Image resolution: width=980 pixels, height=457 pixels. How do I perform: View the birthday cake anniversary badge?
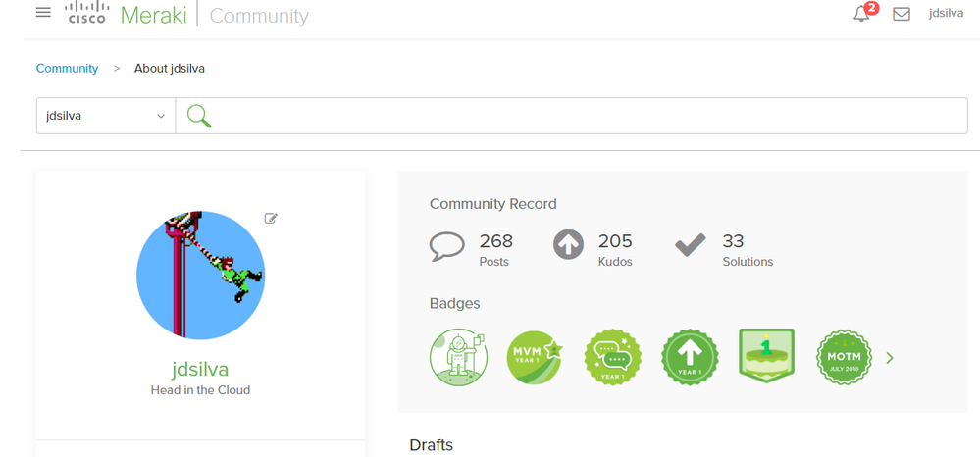point(766,356)
